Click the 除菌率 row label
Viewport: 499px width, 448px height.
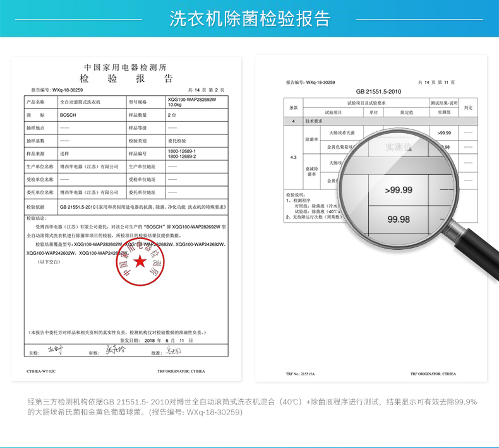311,139
